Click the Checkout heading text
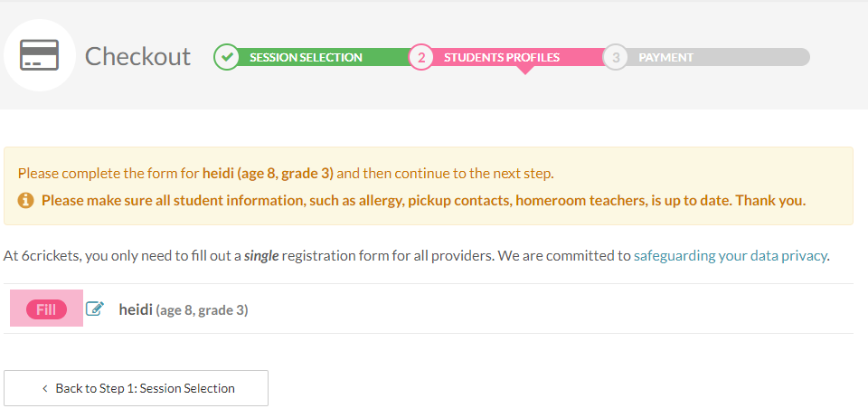This screenshot has height=418, width=868. 137,56
